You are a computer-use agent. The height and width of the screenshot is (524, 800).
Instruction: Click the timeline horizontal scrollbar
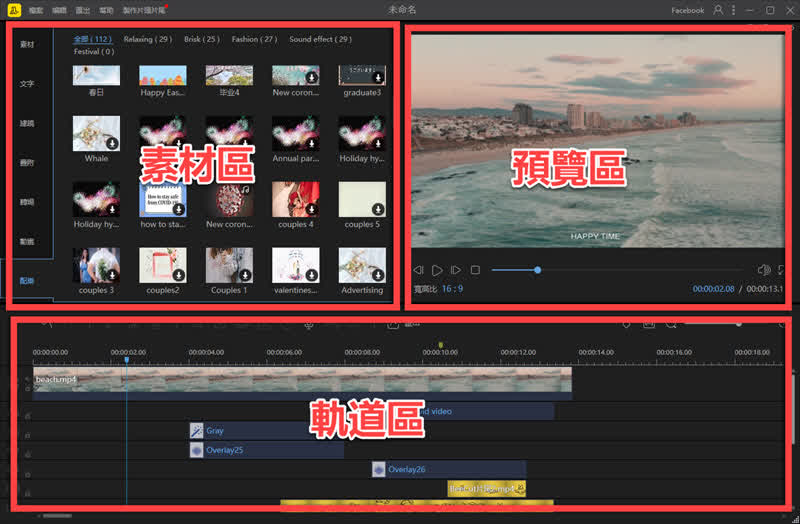pos(57,516)
